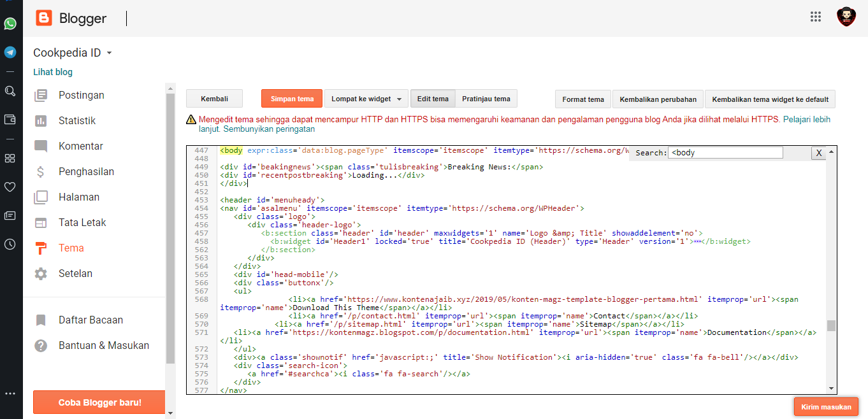Click the profile avatar picture
868x419 pixels.
click(x=846, y=17)
